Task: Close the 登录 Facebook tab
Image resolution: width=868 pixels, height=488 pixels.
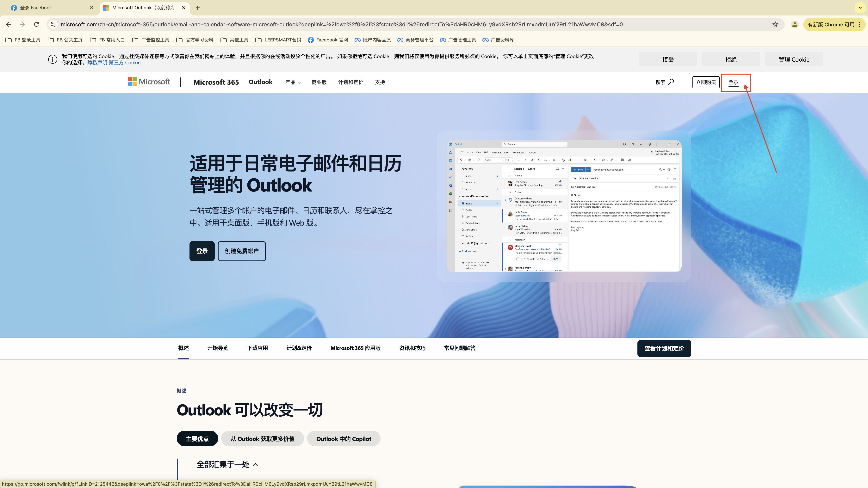Action: tap(91, 7)
